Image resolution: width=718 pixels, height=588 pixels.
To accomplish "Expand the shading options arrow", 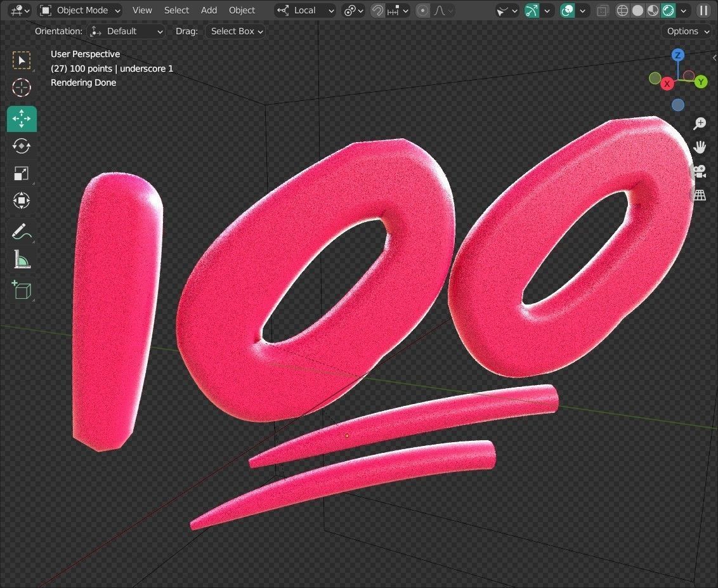I will click(x=684, y=10).
